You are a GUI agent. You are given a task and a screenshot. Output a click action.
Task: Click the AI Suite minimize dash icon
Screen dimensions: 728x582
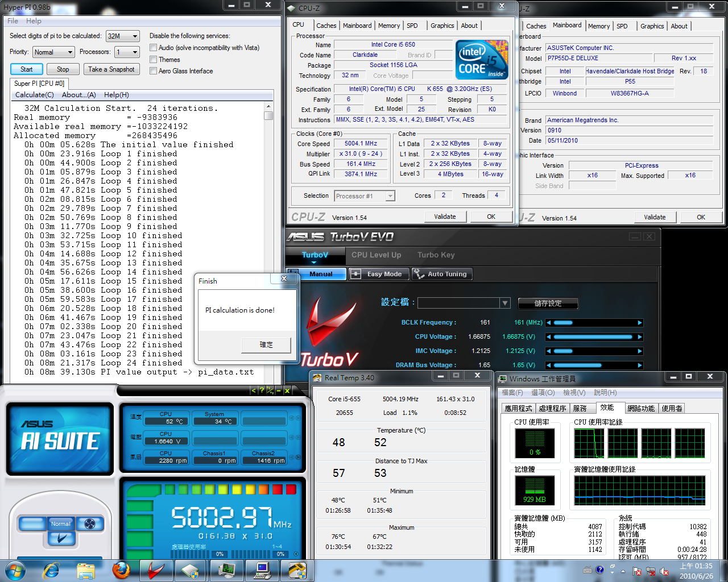click(279, 390)
